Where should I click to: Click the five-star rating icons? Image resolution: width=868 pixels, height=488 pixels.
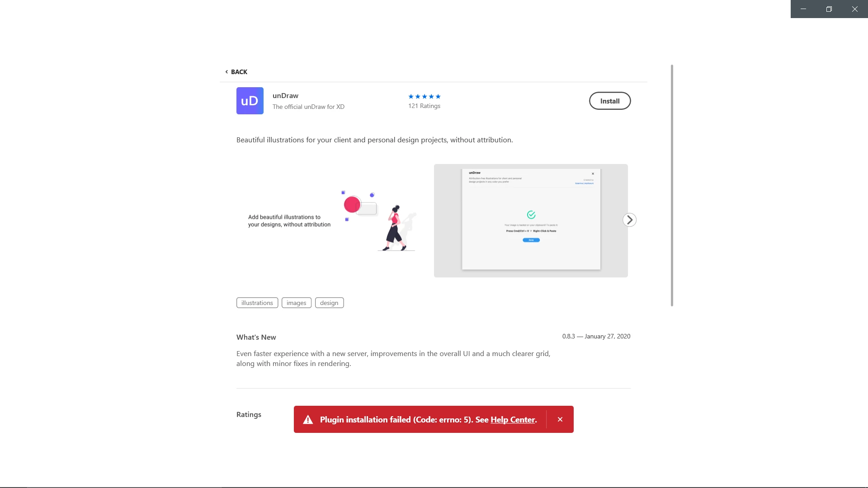click(x=424, y=96)
